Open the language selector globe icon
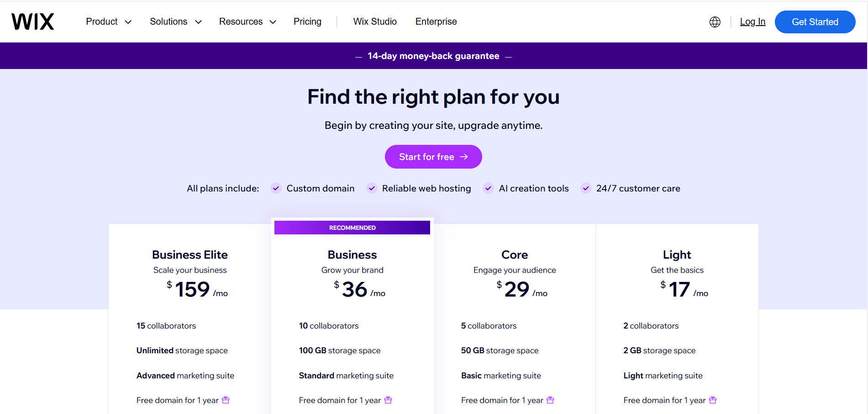This screenshot has height=414, width=868. click(715, 21)
